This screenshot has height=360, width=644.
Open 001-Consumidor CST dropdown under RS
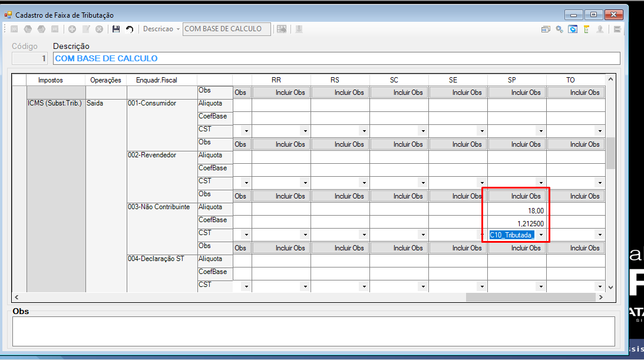(x=364, y=131)
